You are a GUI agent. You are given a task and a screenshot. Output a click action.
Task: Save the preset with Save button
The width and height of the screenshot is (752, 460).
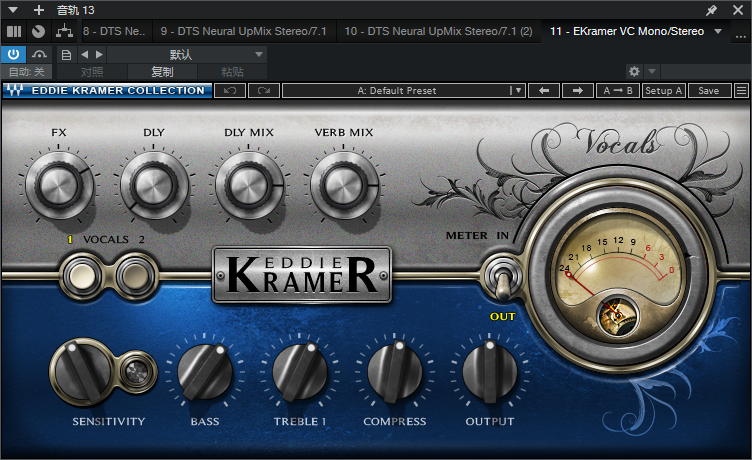[x=709, y=90]
